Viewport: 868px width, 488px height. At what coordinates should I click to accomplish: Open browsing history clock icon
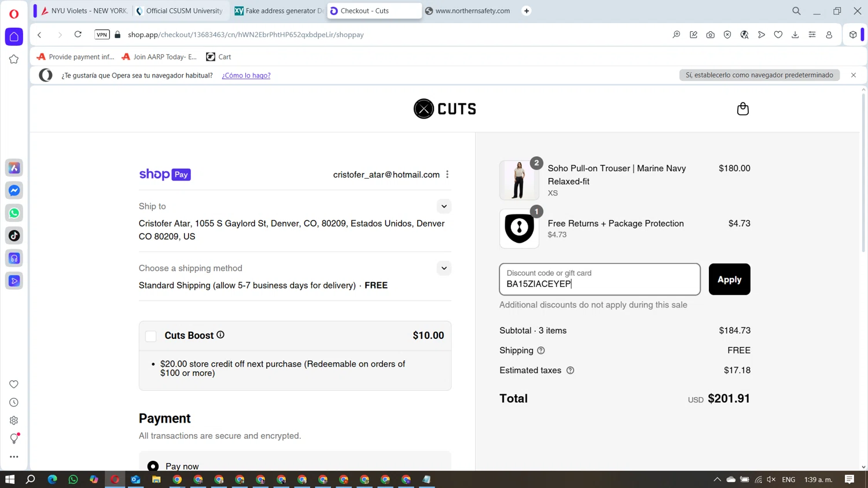pyautogui.click(x=14, y=402)
